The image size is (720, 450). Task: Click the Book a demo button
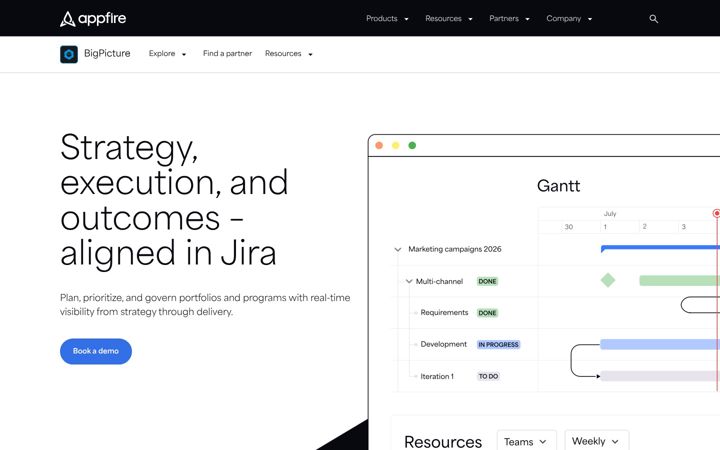point(96,351)
